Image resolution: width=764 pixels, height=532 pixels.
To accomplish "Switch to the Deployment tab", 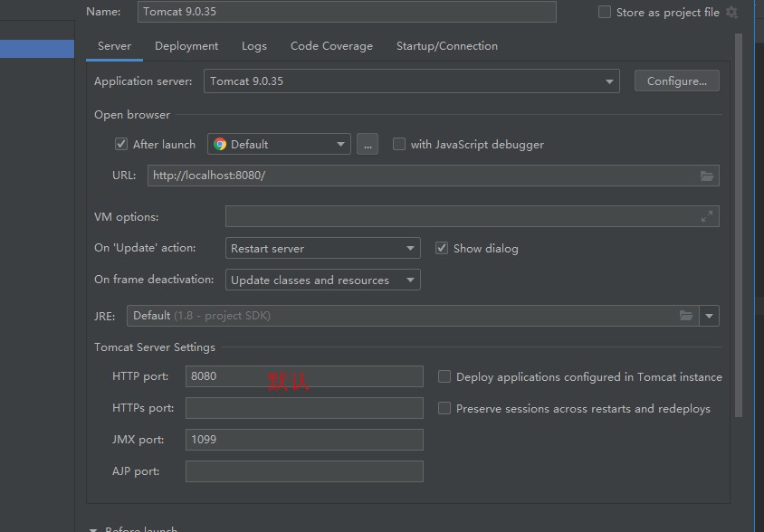I will pyautogui.click(x=186, y=46).
